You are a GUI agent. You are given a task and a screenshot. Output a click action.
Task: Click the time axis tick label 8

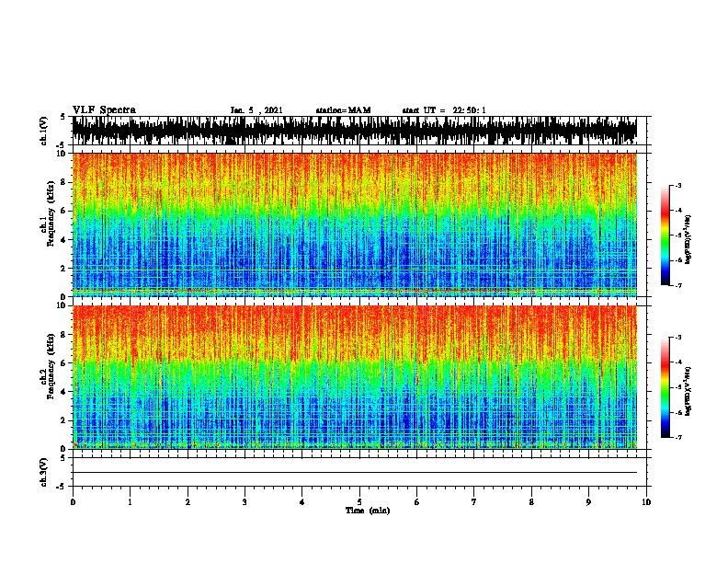click(x=531, y=501)
